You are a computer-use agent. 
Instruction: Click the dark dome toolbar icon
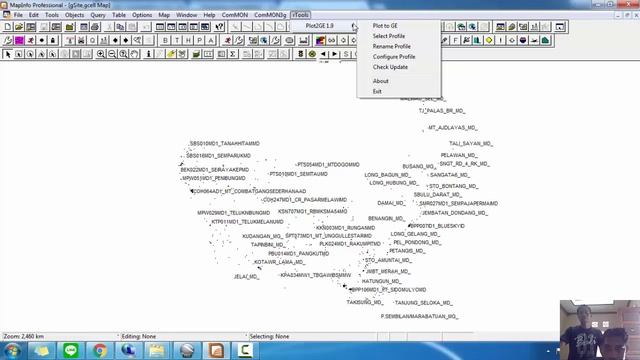[x=523, y=40]
